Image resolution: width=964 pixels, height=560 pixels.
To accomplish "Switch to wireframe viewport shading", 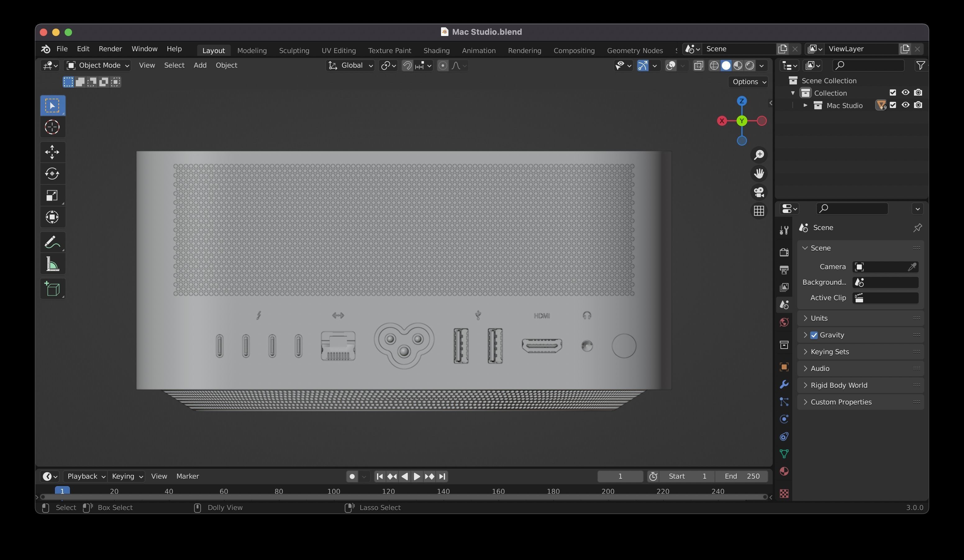I will (714, 66).
